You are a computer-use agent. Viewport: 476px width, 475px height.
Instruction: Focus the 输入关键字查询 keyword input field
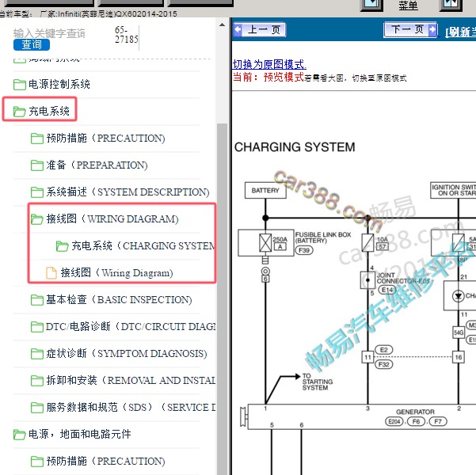[49, 33]
